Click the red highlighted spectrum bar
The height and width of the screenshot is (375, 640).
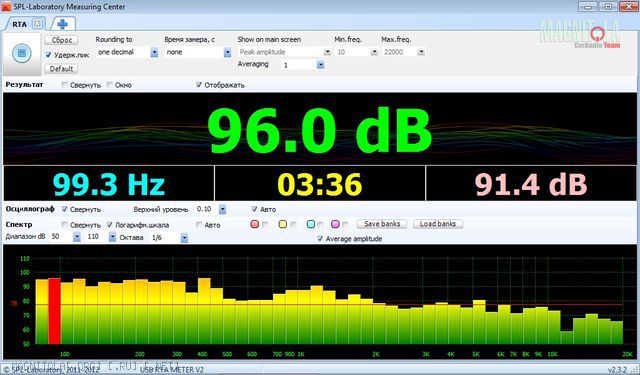click(x=54, y=311)
